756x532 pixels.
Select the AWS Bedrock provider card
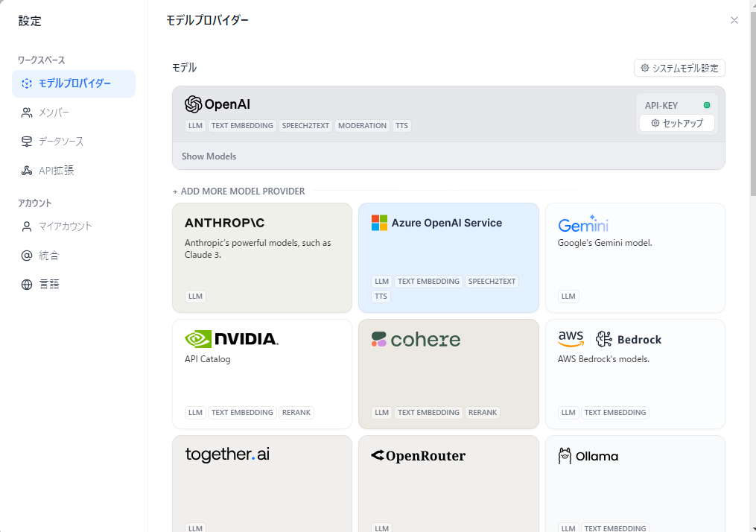635,374
